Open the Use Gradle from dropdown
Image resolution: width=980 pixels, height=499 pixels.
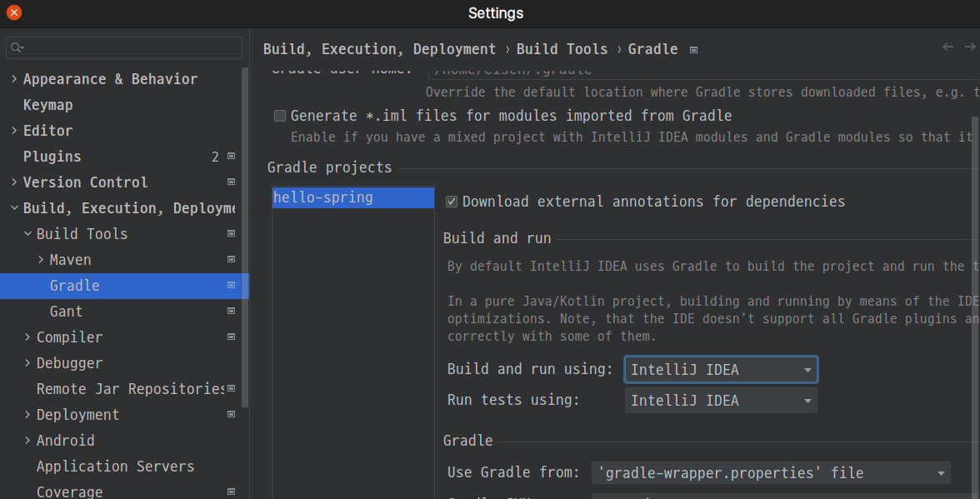[771, 473]
